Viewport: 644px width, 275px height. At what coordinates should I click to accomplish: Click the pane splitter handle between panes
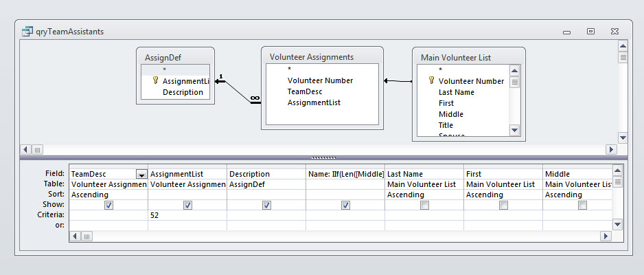click(323, 158)
